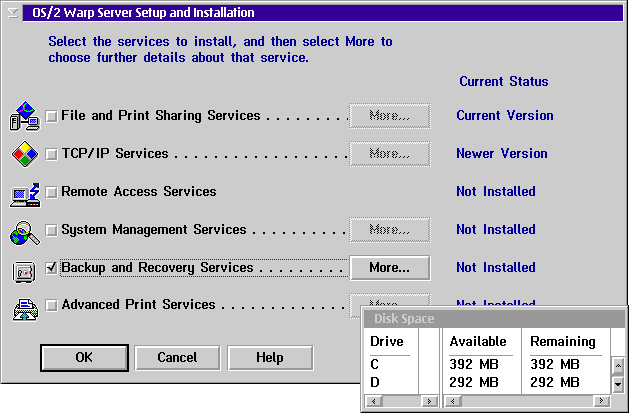Viewport: 629px width, 413px height.
Task: Check File and Print Sharing Services
Action: (x=51, y=116)
